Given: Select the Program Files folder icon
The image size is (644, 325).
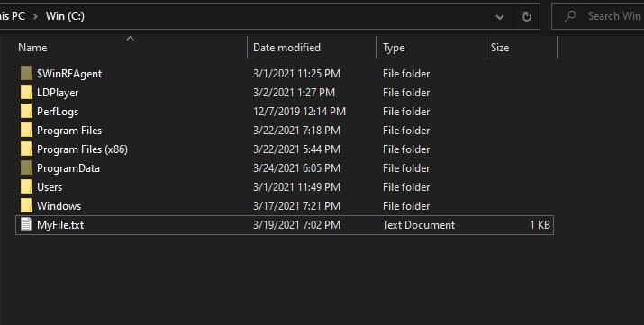Looking at the screenshot, I should [26, 130].
